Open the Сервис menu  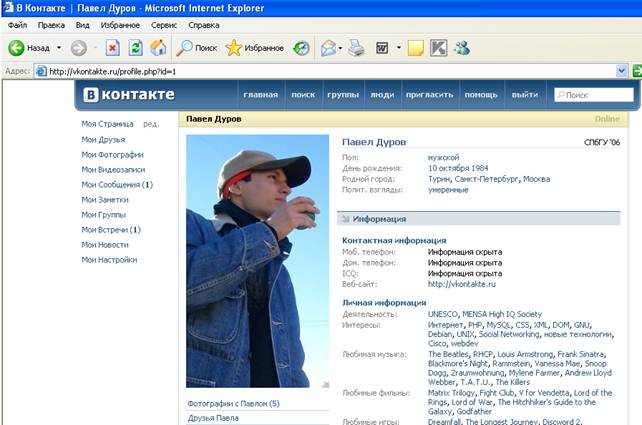pyautogui.click(x=164, y=24)
